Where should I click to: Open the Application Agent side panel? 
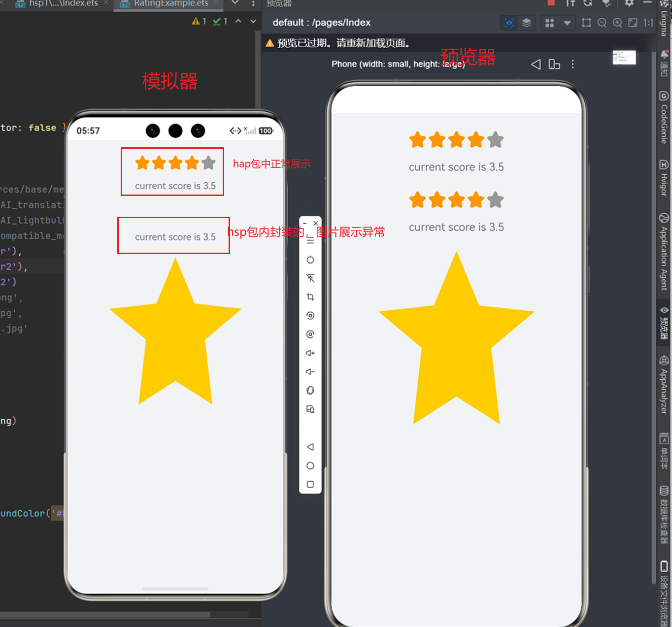coord(664,251)
